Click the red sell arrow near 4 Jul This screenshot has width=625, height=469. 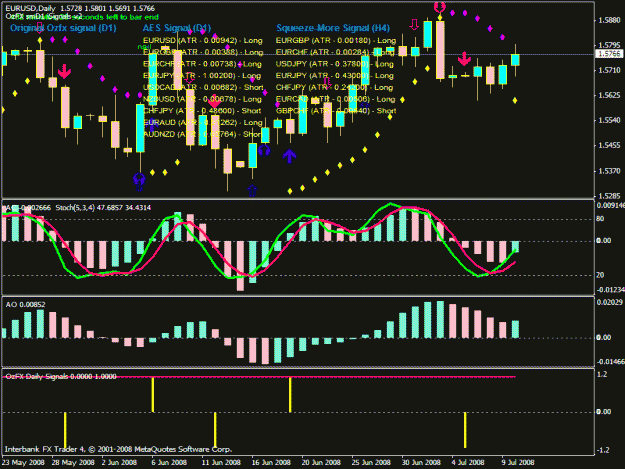coord(464,59)
